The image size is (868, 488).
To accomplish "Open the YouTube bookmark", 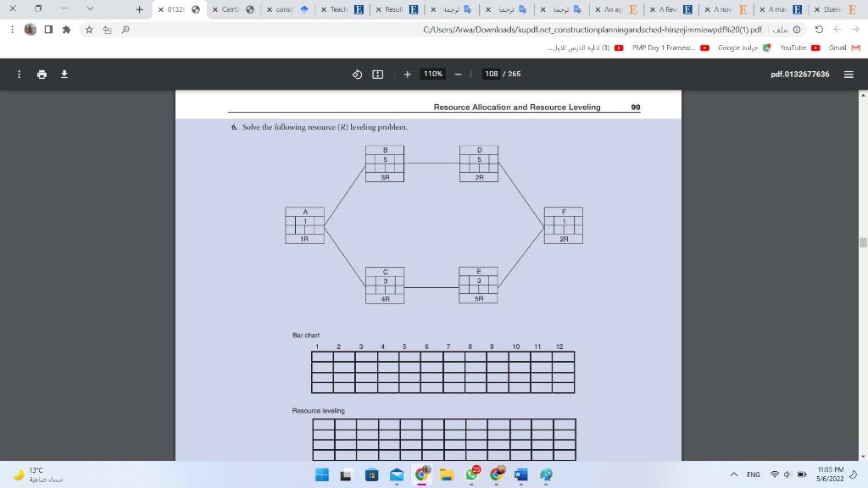I will [x=799, y=47].
